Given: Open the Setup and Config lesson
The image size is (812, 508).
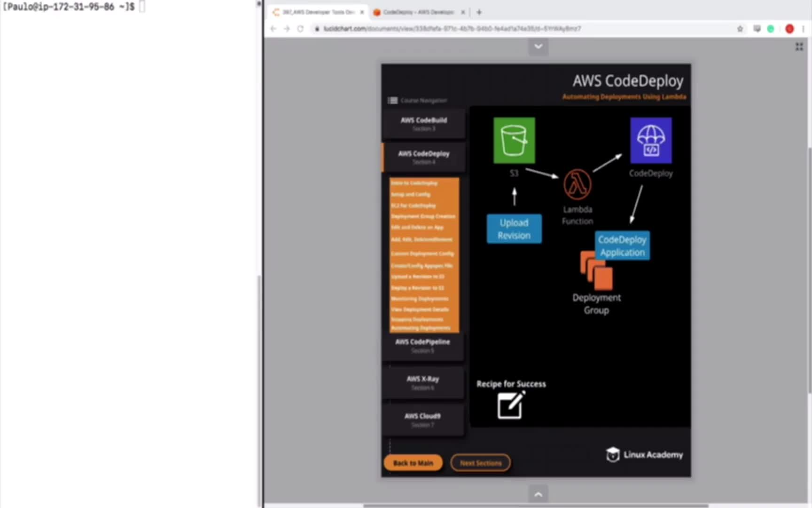Looking at the screenshot, I should pyautogui.click(x=411, y=194).
